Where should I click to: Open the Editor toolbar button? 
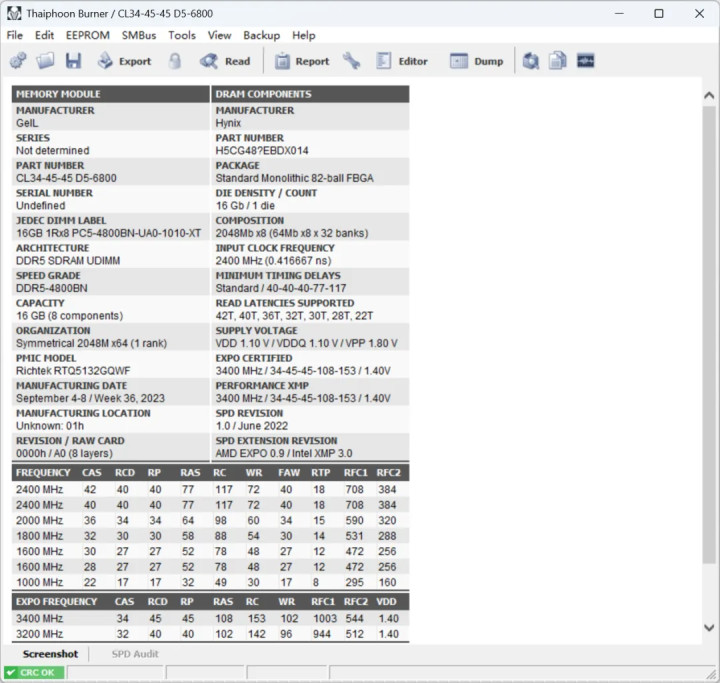point(402,61)
